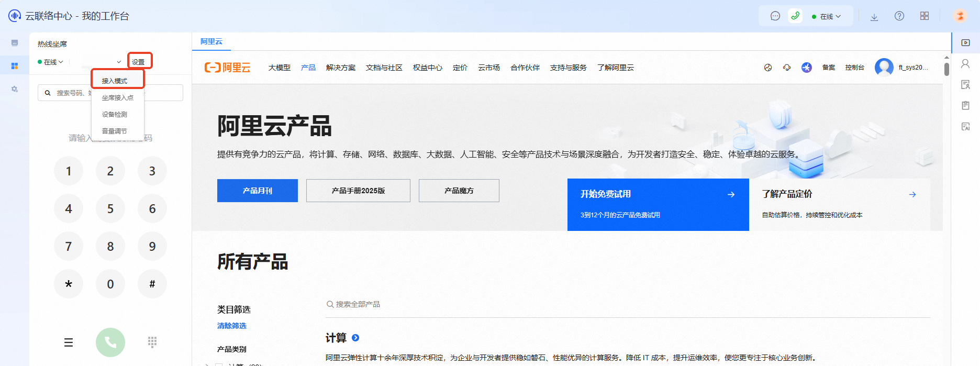Click the green call button

(x=110, y=342)
